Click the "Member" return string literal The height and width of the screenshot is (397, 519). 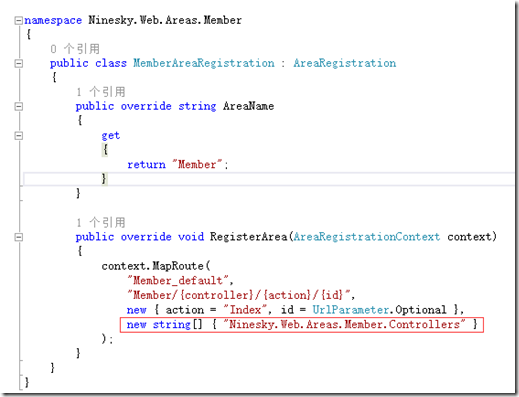[x=197, y=164]
